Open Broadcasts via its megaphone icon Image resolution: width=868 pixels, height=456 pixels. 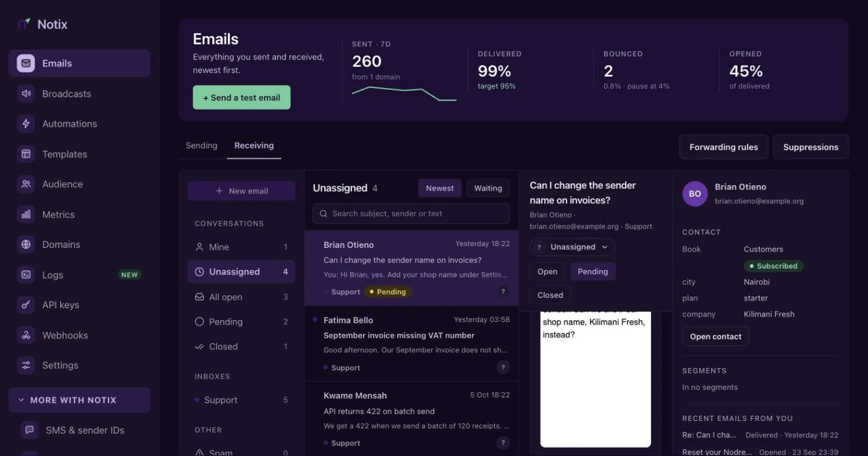point(26,93)
